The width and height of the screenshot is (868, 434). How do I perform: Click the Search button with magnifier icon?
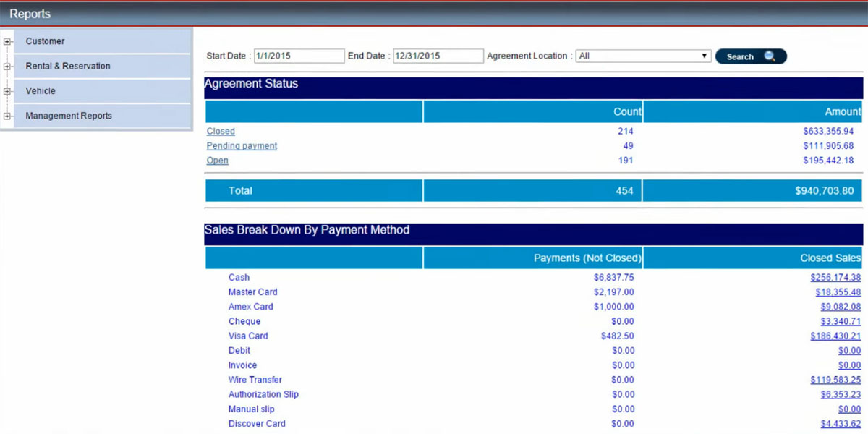750,56
